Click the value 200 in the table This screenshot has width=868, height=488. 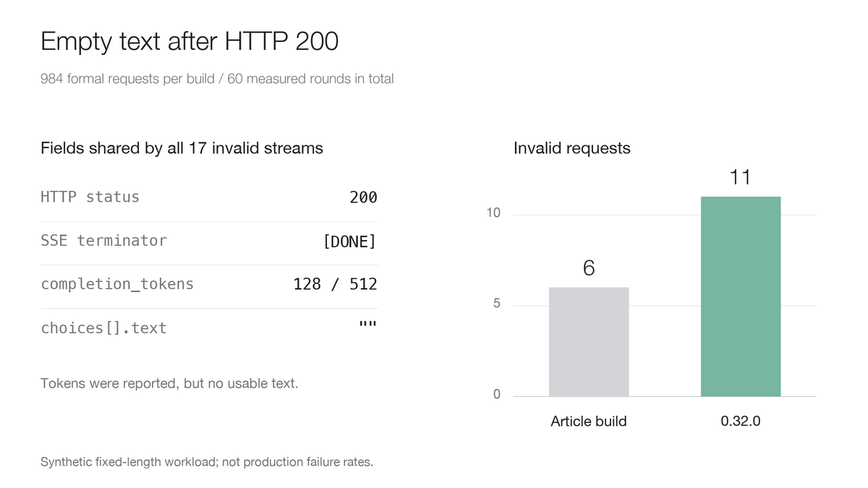[363, 197]
